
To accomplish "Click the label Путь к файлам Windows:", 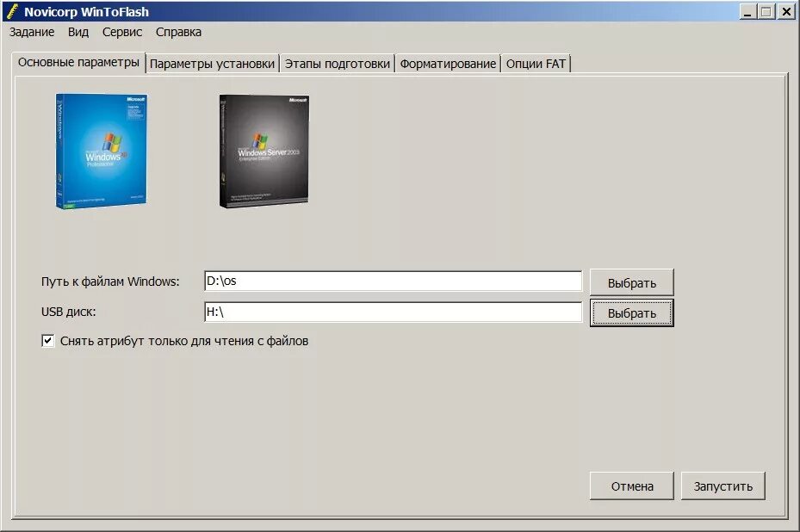I will tap(110, 281).
